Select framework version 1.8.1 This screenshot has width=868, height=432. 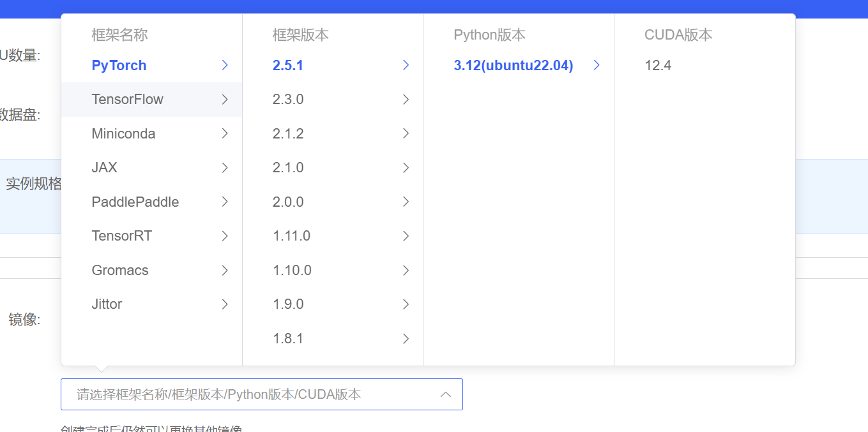(288, 338)
